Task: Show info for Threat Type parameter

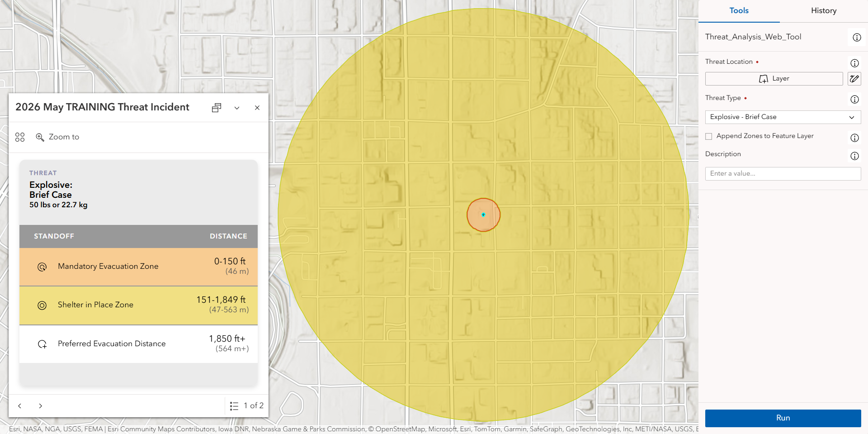Action: pos(854,100)
